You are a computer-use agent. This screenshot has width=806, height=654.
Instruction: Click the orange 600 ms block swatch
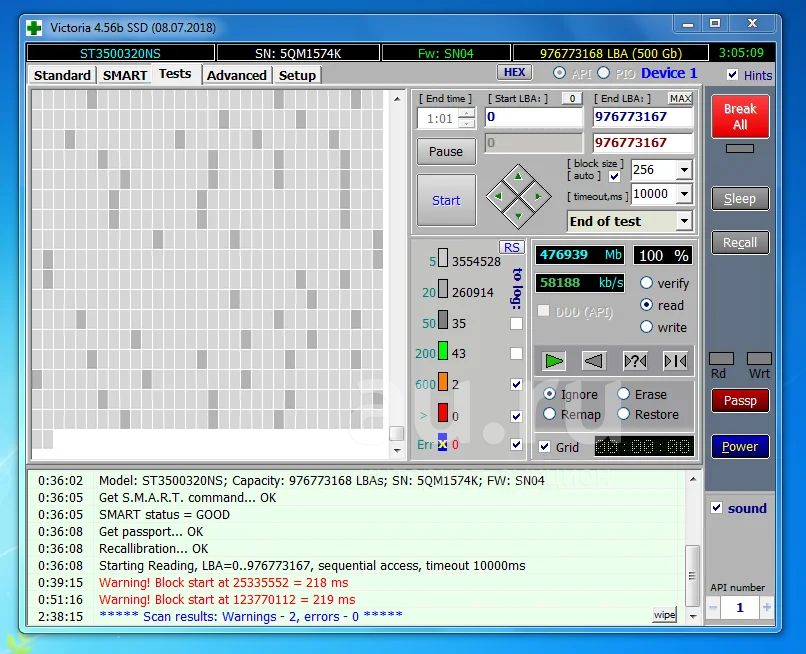click(x=443, y=382)
